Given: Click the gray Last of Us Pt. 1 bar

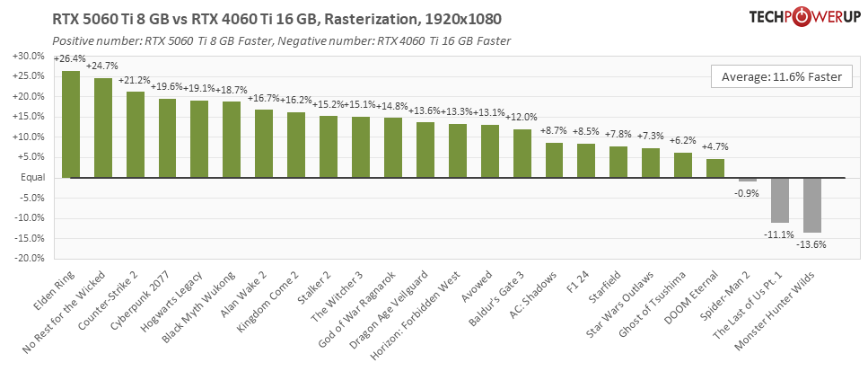Looking at the screenshot, I should (780, 200).
